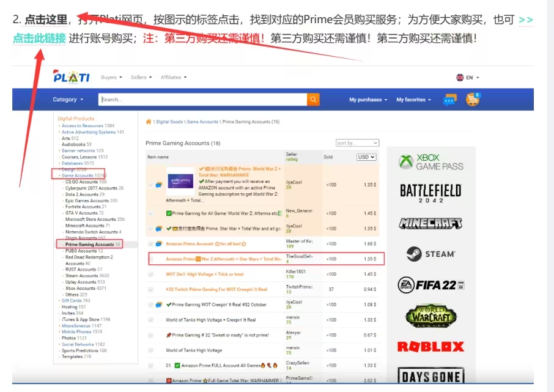
Task: Click the Roblox logo
Action: click(x=430, y=346)
